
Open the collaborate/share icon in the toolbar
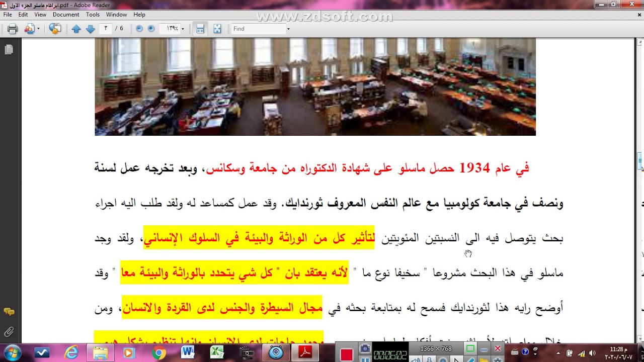[29, 29]
